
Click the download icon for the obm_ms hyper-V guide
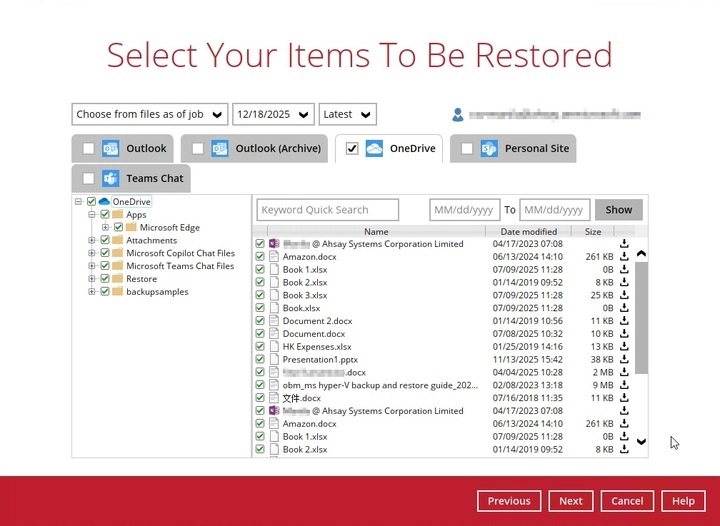pos(624,385)
